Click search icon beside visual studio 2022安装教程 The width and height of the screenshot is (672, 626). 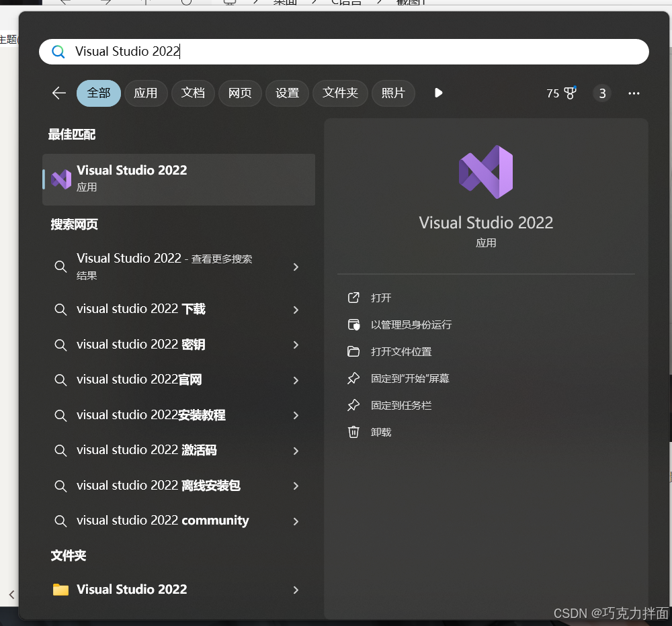pos(60,415)
